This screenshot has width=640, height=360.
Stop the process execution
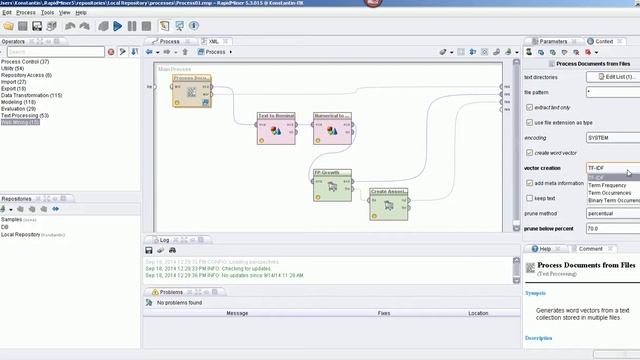[146, 26]
